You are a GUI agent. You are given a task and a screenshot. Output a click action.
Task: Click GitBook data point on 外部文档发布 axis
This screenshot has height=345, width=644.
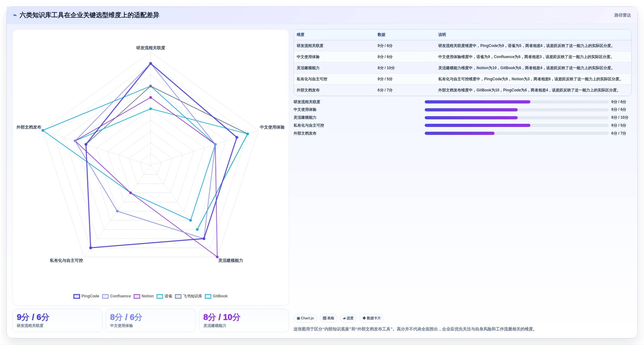click(x=43, y=130)
